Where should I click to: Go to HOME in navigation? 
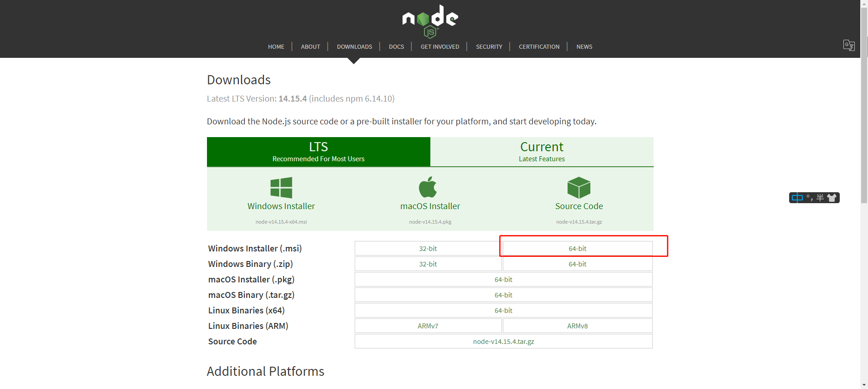pos(276,47)
